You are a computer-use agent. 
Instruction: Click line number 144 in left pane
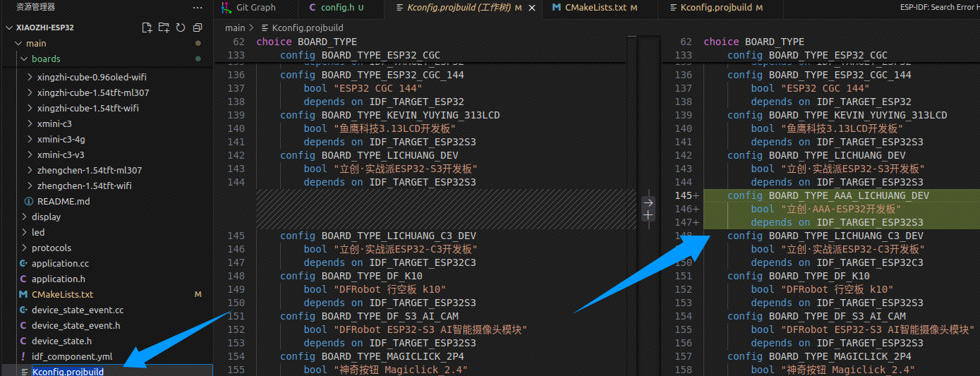(x=236, y=182)
